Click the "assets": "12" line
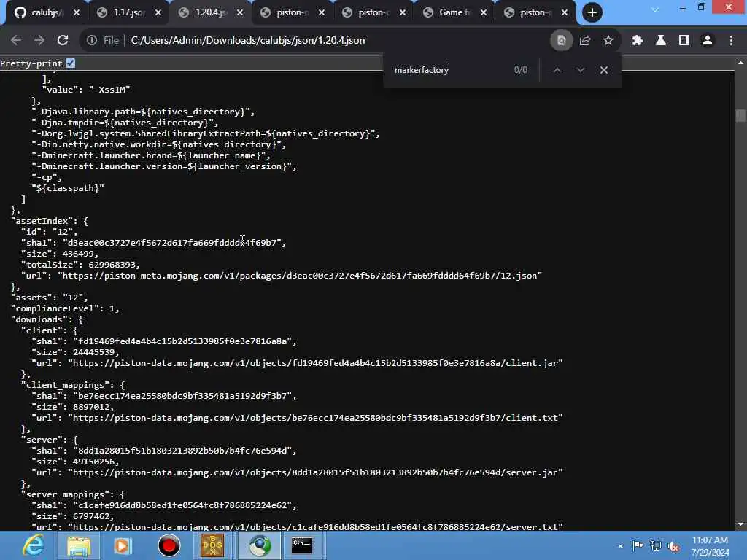This screenshot has width=747, height=560. 49,297
